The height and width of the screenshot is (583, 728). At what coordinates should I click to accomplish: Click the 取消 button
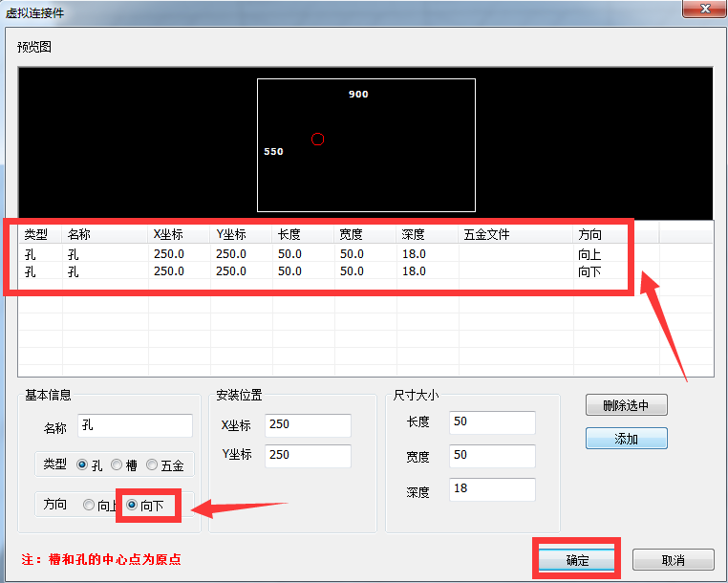pos(673,560)
